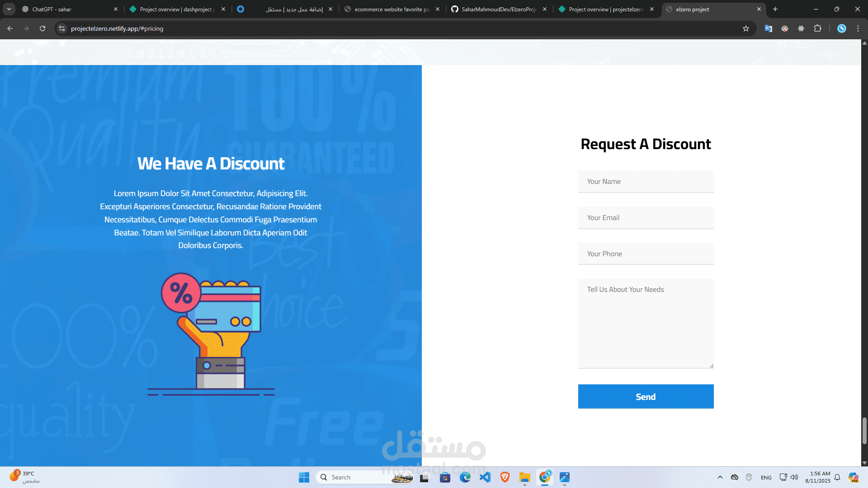This screenshot has width=868, height=488.
Task: Focus the Your Email input field
Action: point(646,218)
